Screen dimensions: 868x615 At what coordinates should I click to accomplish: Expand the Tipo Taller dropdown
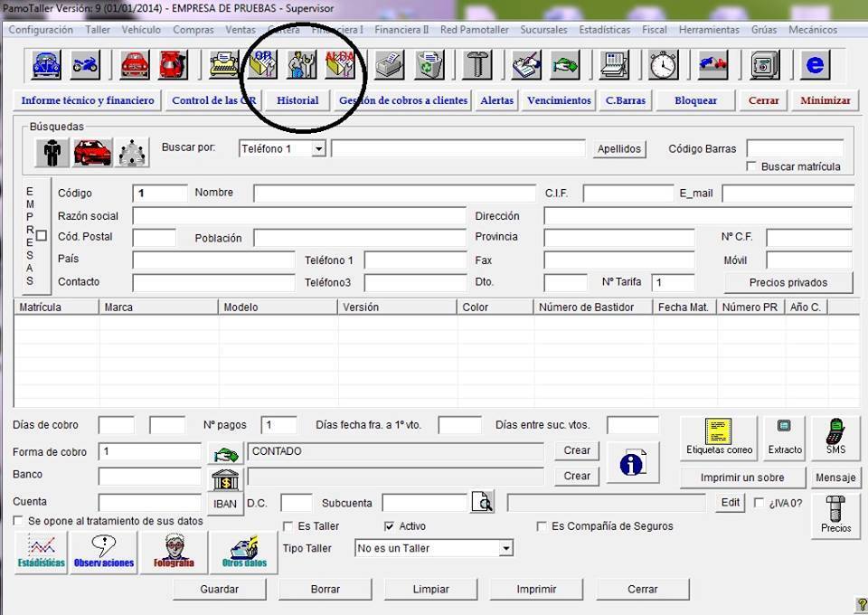(x=505, y=549)
